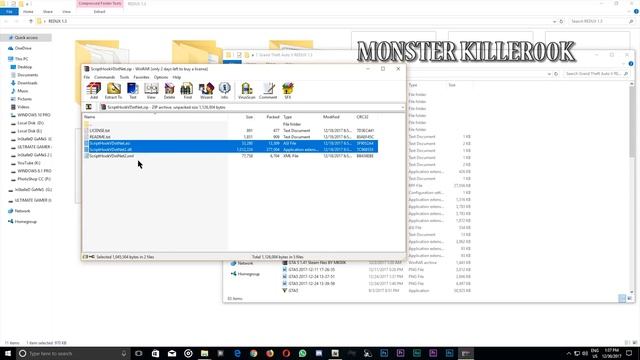
Task: Sort WinRAR list by Type column
Action: 287,117
